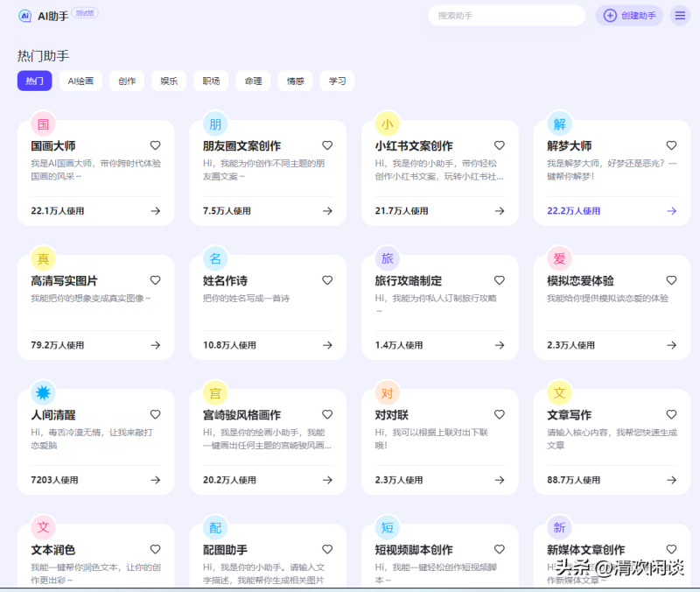Open the 国画大师 title link

click(53, 145)
